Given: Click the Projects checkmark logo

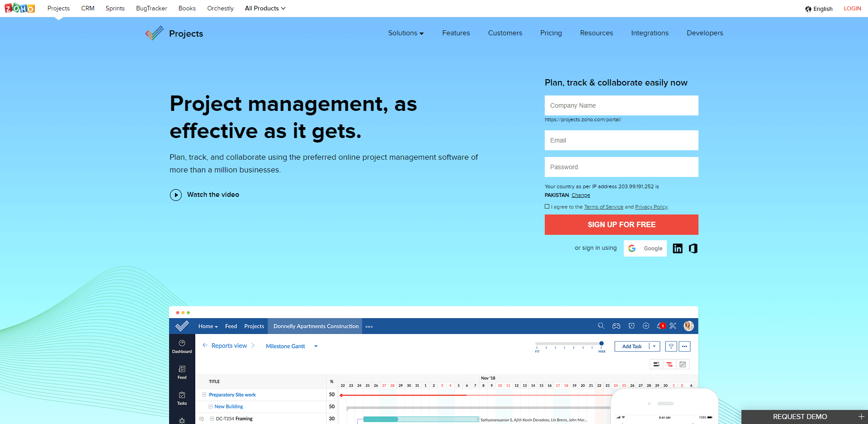Looking at the screenshot, I should [154, 33].
